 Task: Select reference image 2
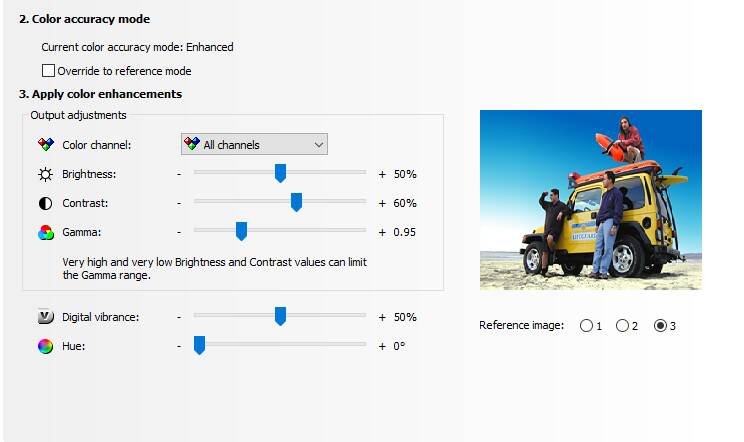(x=622, y=326)
